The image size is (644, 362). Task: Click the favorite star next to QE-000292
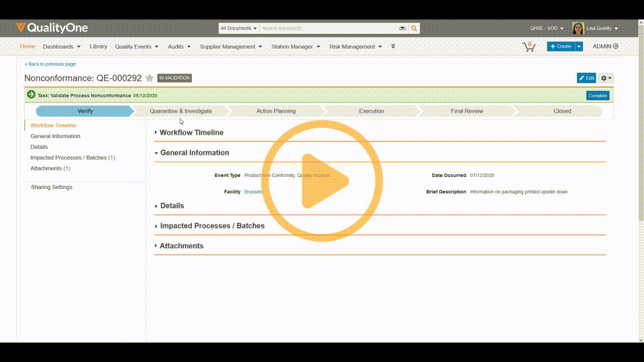(150, 78)
